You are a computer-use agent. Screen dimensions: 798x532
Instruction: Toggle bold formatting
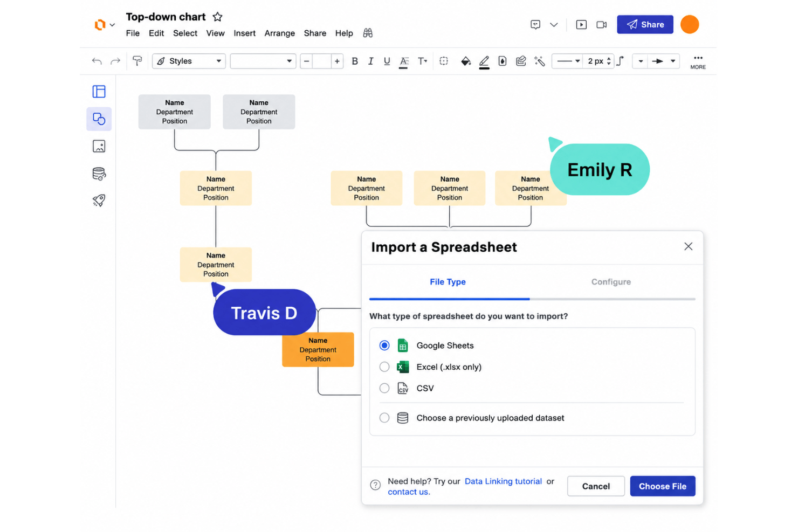coord(355,61)
